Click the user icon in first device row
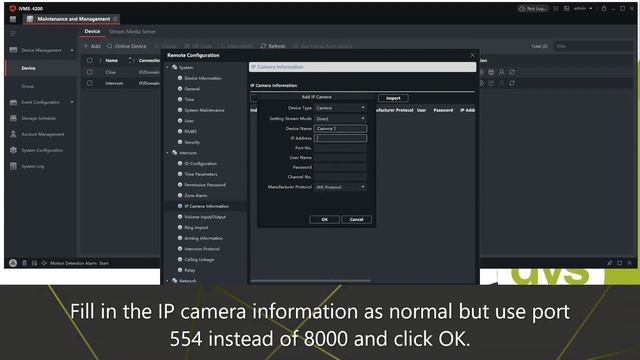Image resolution: width=640 pixels, height=360 pixels. [502, 72]
